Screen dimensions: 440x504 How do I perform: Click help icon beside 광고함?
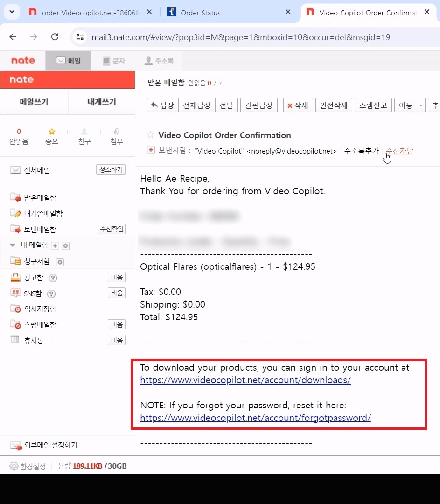tap(53, 278)
